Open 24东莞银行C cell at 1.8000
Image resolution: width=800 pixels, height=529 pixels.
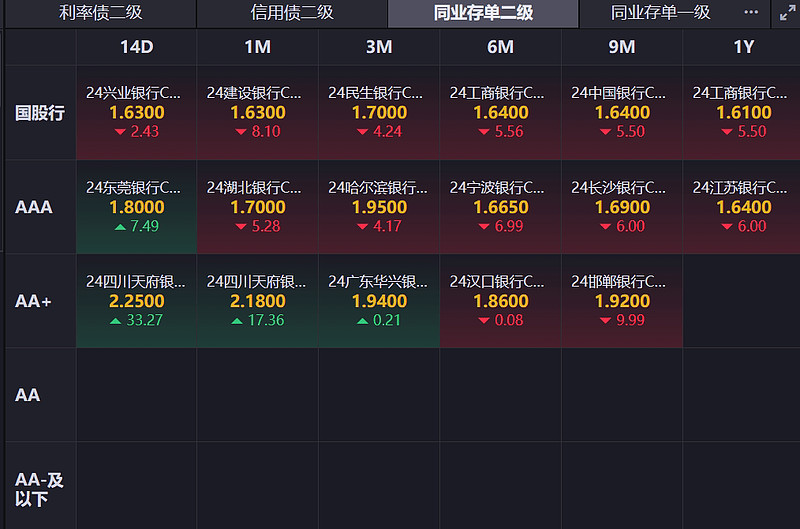click(x=137, y=207)
